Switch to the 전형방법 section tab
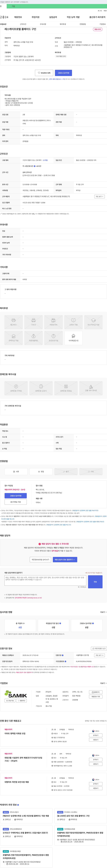The image size is (107, 868). coord(83,24)
